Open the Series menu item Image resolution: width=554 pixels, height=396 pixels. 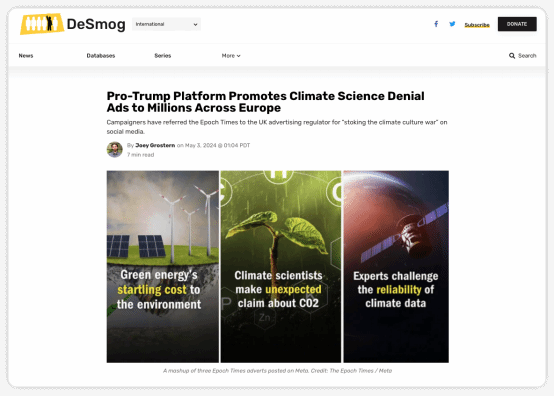[163, 56]
